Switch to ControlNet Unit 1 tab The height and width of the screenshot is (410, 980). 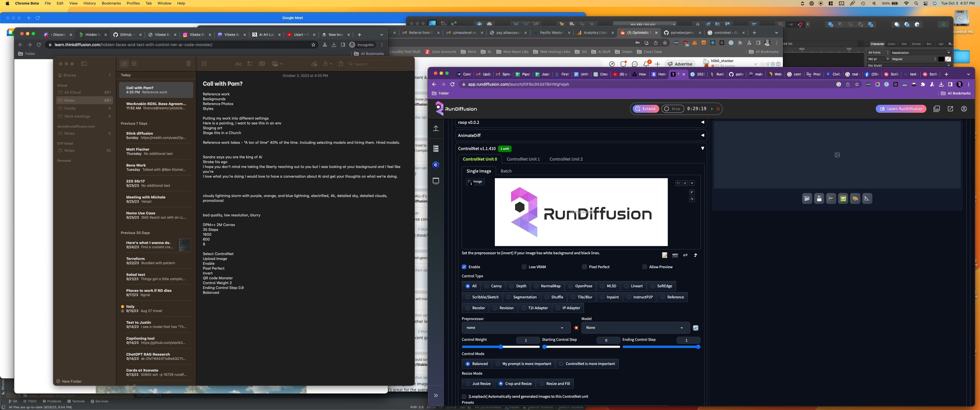click(523, 159)
